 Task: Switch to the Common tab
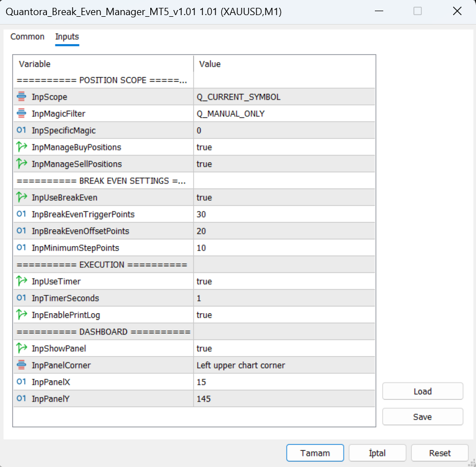[x=27, y=37]
